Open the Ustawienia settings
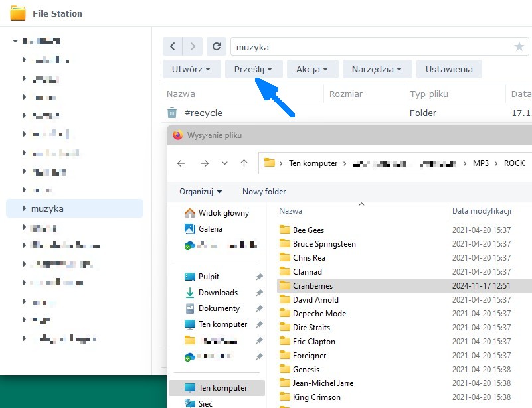This screenshot has width=532, height=408. point(449,69)
